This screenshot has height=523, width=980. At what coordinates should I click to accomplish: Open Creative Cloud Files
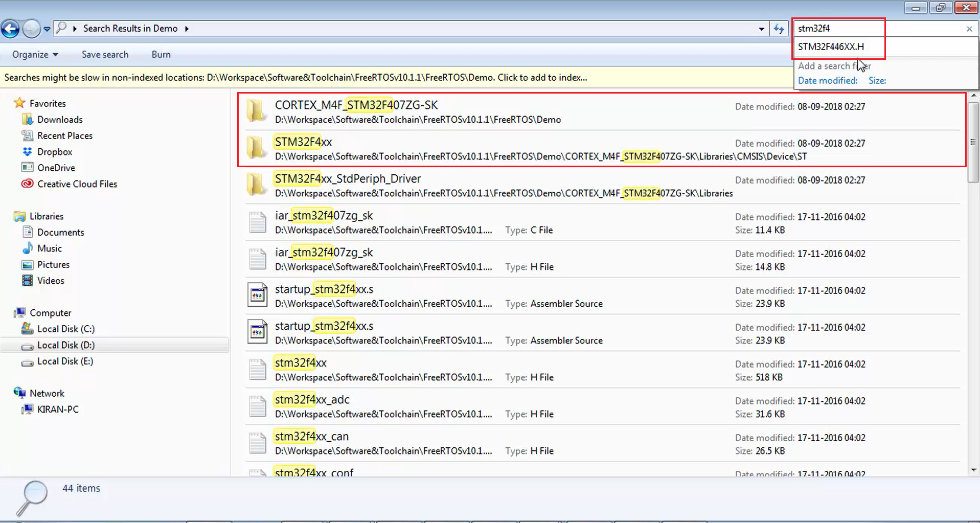tap(77, 184)
